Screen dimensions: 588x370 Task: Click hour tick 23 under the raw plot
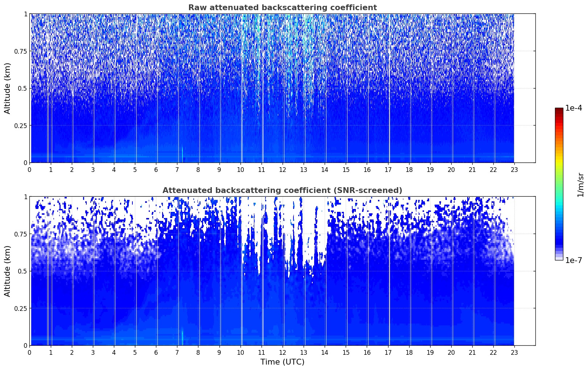[x=514, y=169]
